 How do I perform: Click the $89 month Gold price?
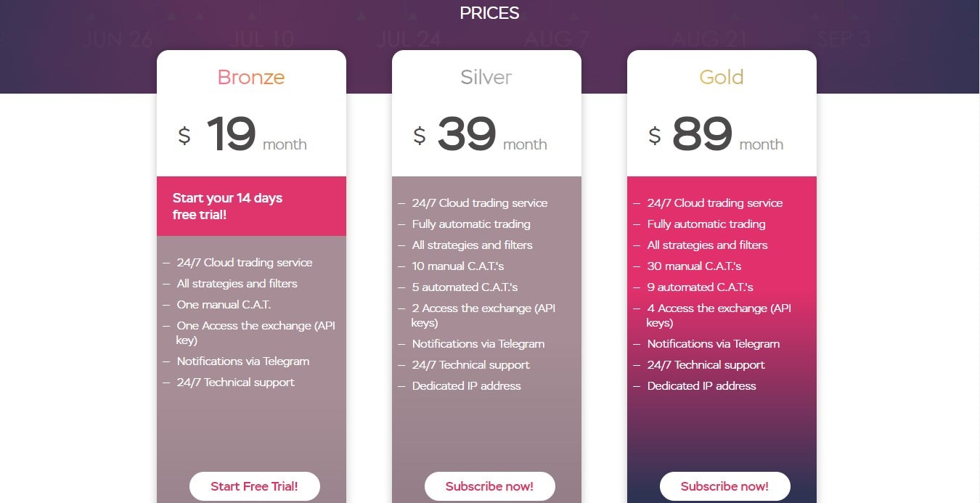tap(715, 136)
